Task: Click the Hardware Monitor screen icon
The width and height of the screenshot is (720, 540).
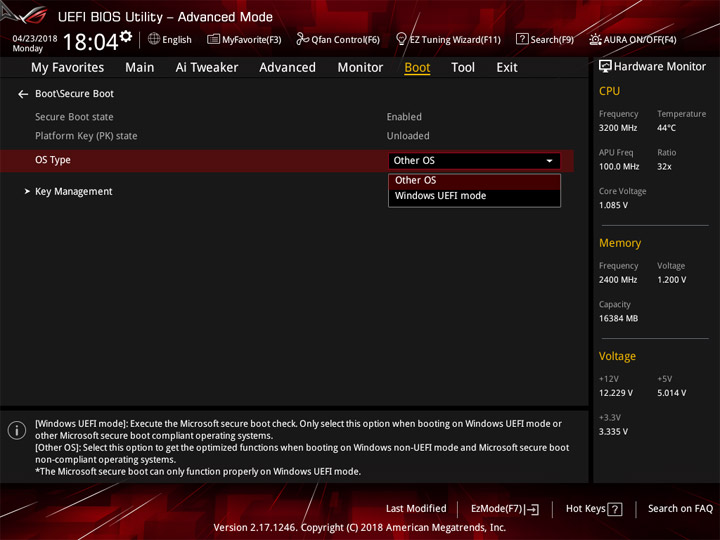Action: [605, 67]
